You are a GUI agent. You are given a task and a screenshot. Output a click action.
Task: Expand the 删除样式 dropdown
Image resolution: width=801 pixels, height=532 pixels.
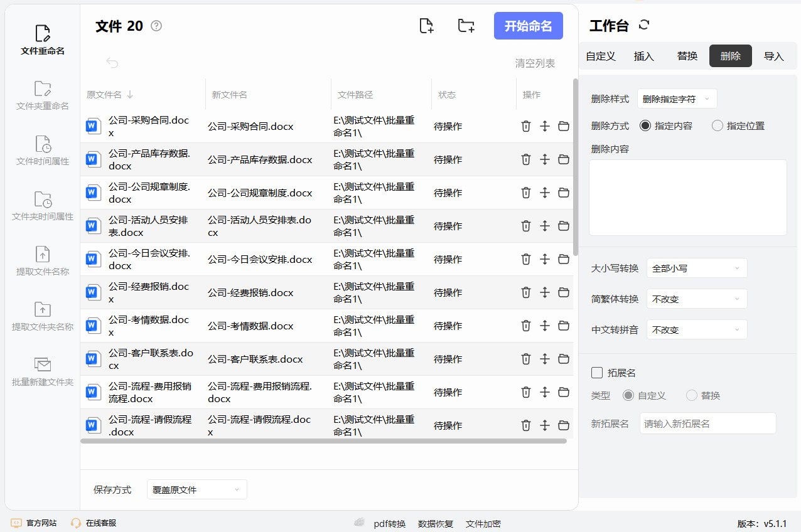point(677,99)
